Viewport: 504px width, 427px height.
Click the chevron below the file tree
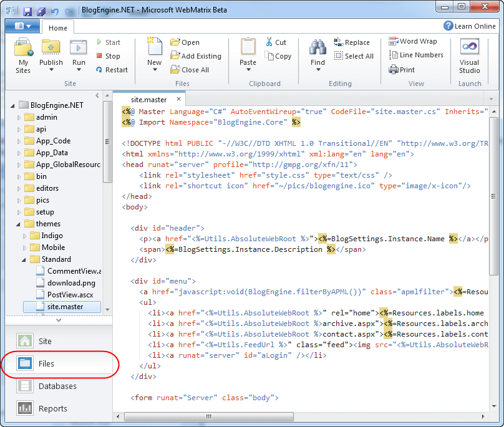point(59,320)
